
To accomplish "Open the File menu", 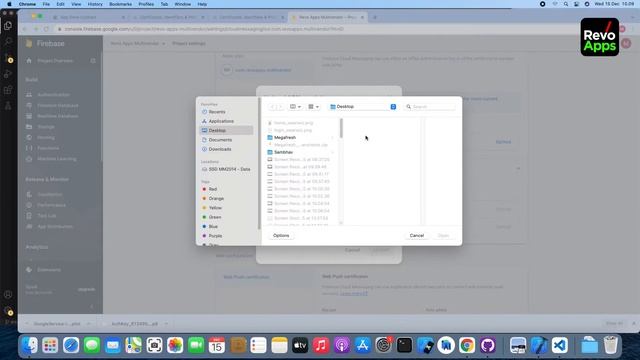I will click(x=46, y=4).
